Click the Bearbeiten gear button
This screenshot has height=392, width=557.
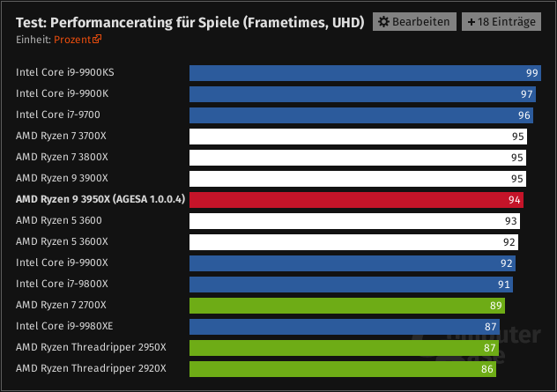pyautogui.click(x=414, y=22)
